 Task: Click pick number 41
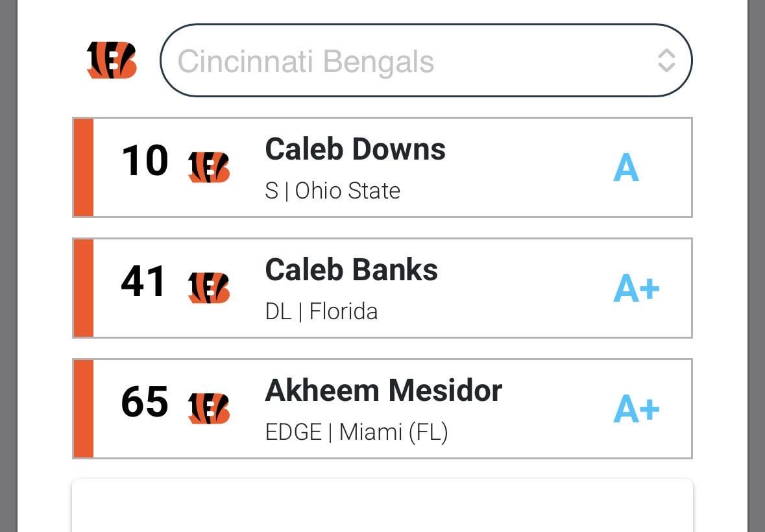143,282
